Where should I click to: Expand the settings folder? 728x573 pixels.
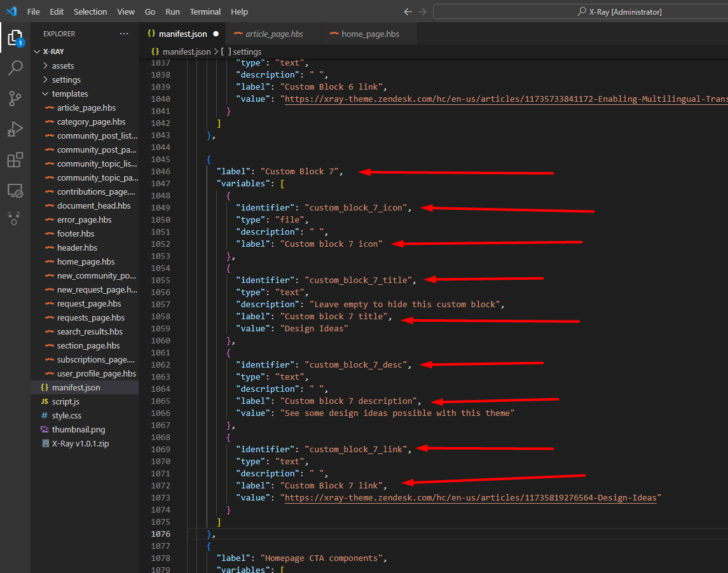[x=65, y=79]
